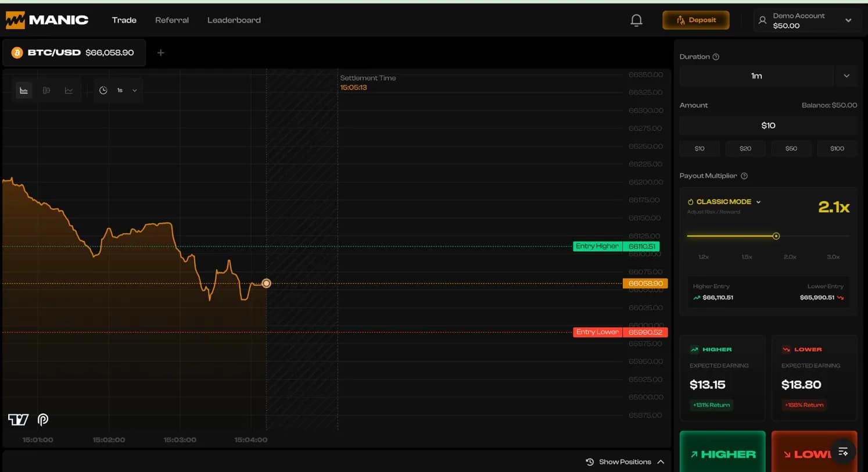Click the +188% Return badge

tap(804, 405)
